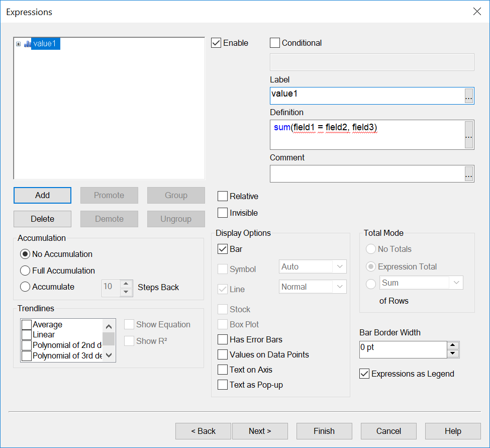The height and width of the screenshot is (448, 490).
Task: Click the Add expression button
Action: point(43,196)
